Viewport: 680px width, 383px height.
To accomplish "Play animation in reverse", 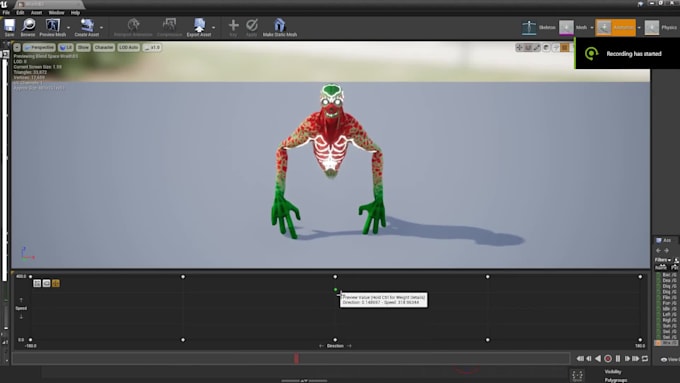I will (598, 358).
